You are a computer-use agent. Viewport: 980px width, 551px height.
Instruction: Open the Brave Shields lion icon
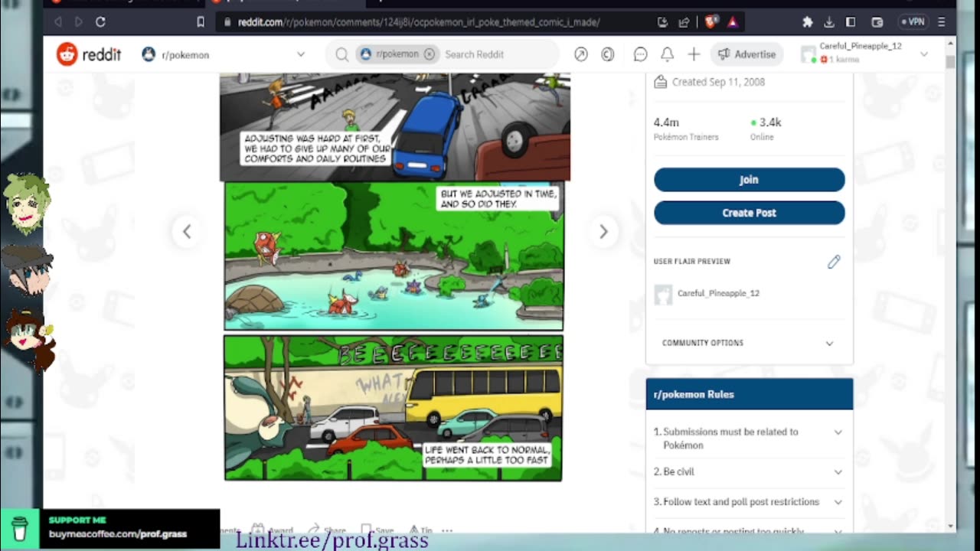711,22
